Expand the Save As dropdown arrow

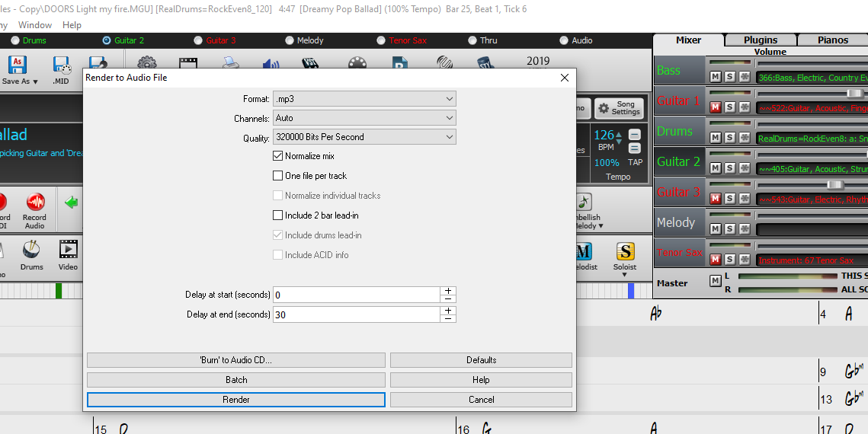[x=36, y=81]
